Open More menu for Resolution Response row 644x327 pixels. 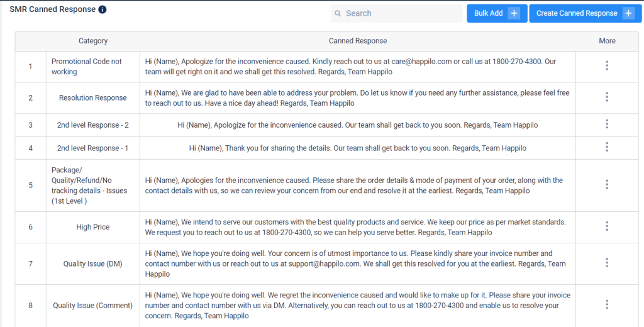click(607, 97)
